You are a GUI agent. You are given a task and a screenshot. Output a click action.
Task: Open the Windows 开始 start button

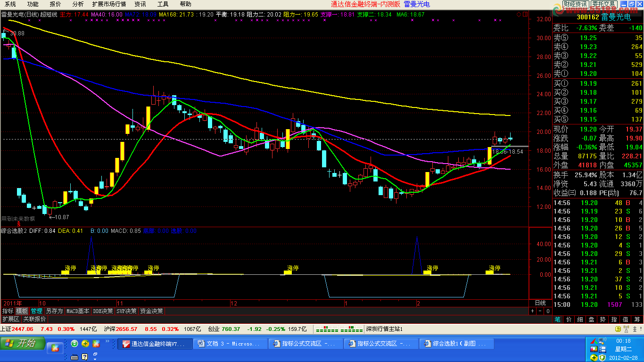(22, 343)
